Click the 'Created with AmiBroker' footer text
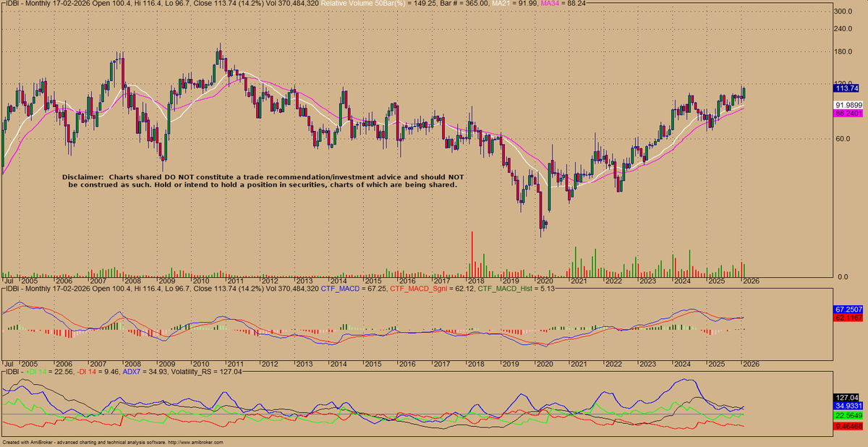Viewport: 868px width, 447px height. coord(29,443)
